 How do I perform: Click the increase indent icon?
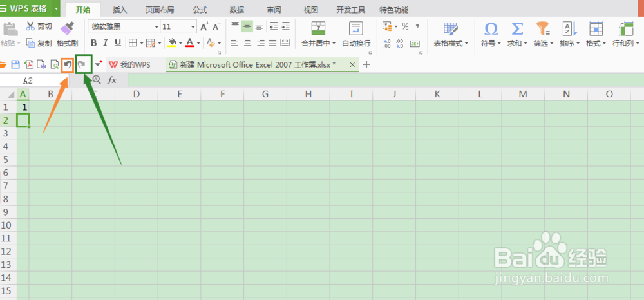click(286, 26)
